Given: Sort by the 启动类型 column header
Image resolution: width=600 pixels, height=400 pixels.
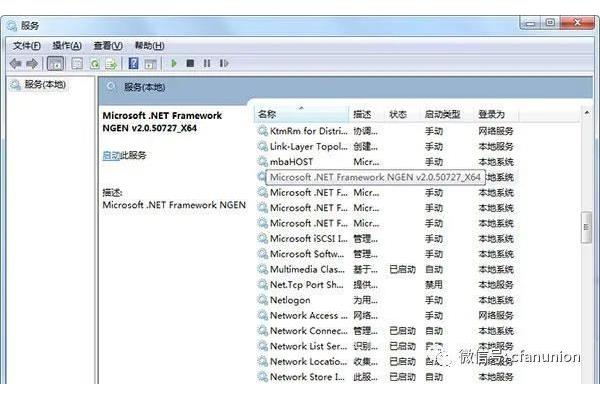Looking at the screenshot, I should click(446, 114).
